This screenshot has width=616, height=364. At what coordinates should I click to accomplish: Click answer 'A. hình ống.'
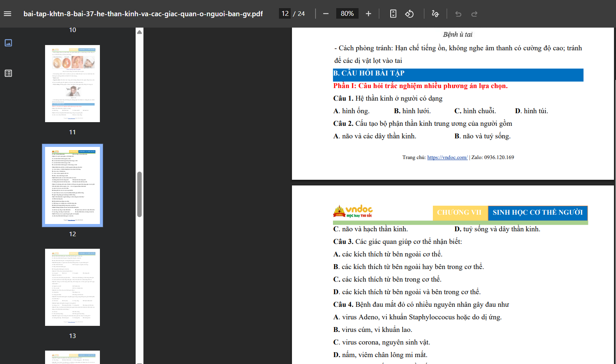pos(351,111)
